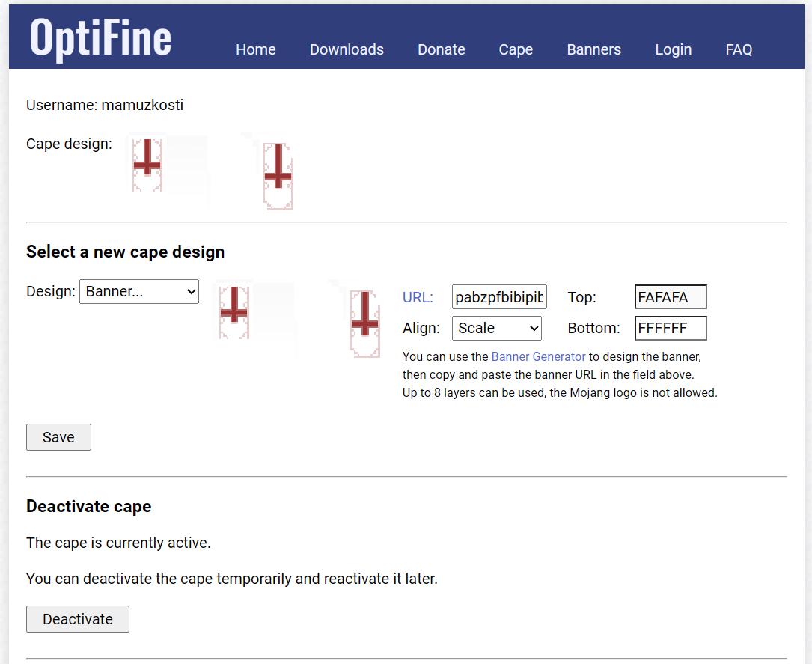The height and width of the screenshot is (664, 812).
Task: Navigate to Banners page
Action: coord(594,49)
